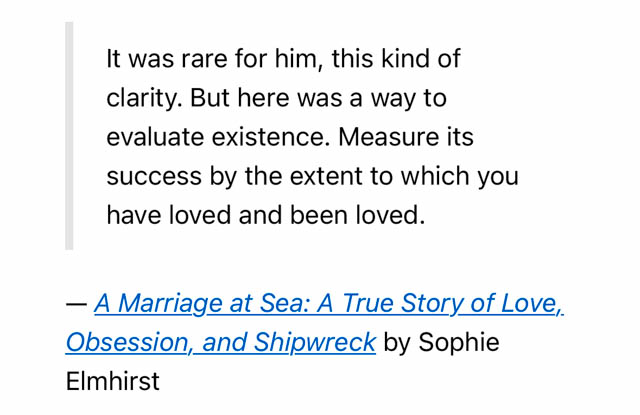Click the author name "Sophie"
The height and width of the screenshot is (415, 640).
459,342
